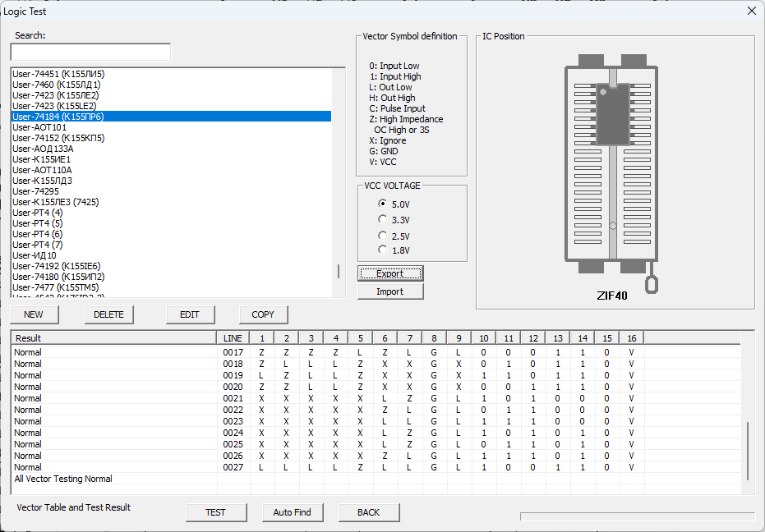
Task: Click the COPY button
Action: coord(263,314)
